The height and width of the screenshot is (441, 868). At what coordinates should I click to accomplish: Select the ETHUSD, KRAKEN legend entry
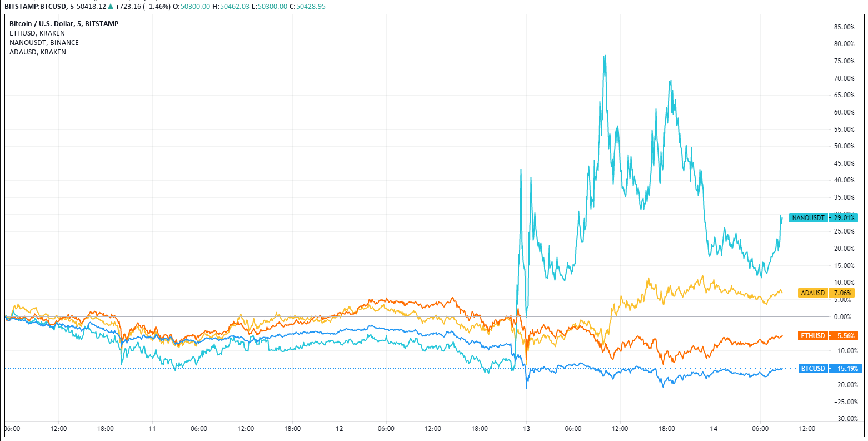tap(37, 33)
